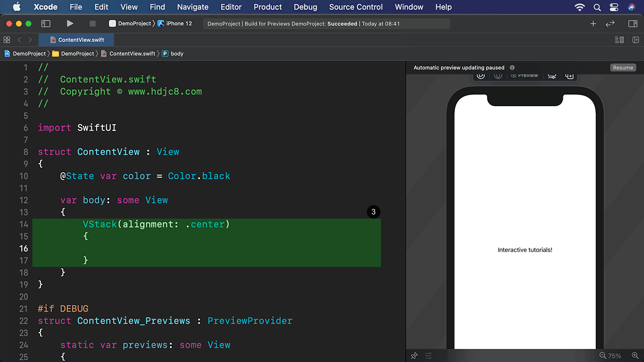This screenshot has width=644, height=362.
Task: Click "#if DEBUG" on line 21
Action: click(63, 308)
